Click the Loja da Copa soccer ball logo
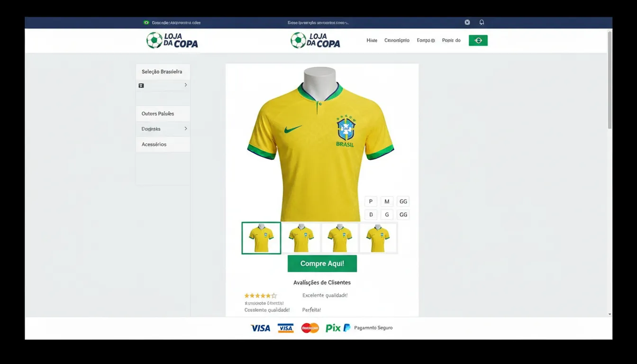 pyautogui.click(x=154, y=40)
